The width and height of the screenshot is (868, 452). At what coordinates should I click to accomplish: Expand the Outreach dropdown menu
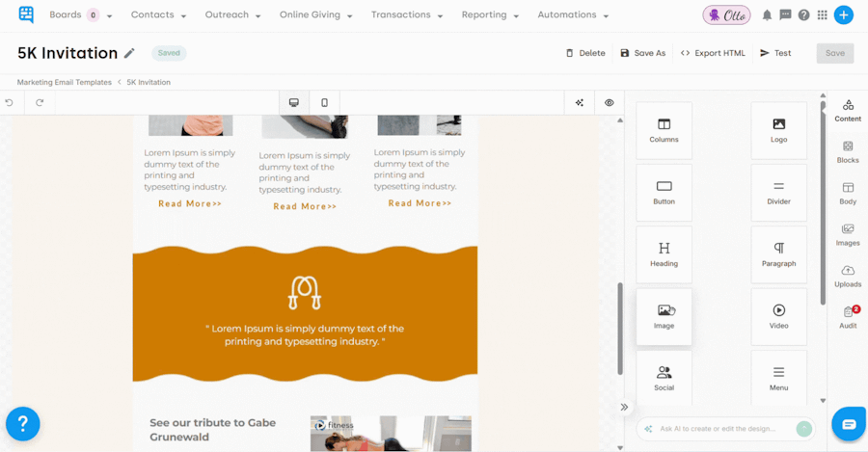(232, 14)
